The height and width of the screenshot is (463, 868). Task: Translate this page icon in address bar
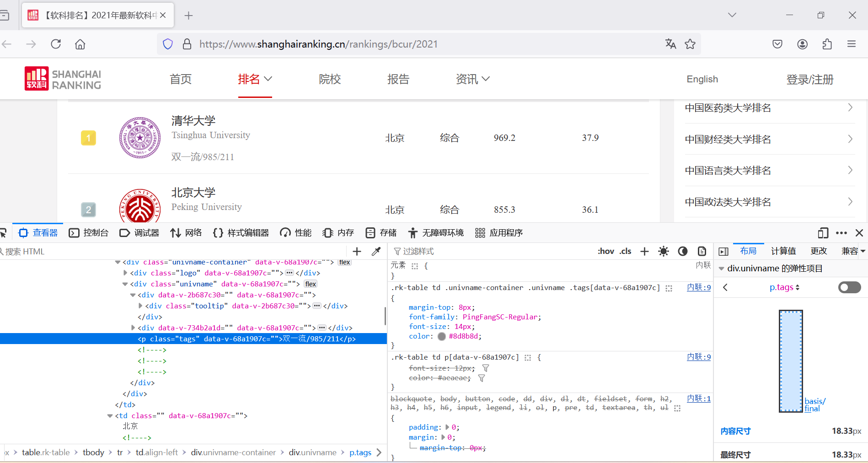pos(670,44)
